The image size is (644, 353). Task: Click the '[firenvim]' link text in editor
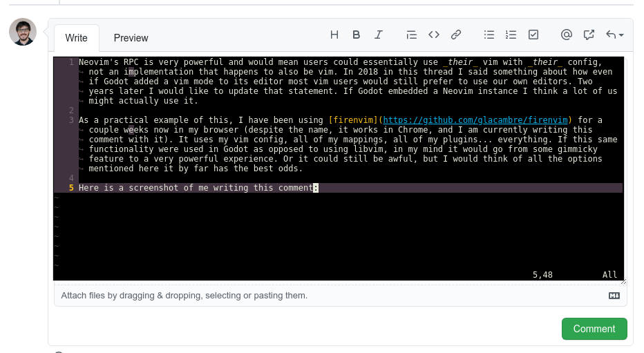coord(353,120)
